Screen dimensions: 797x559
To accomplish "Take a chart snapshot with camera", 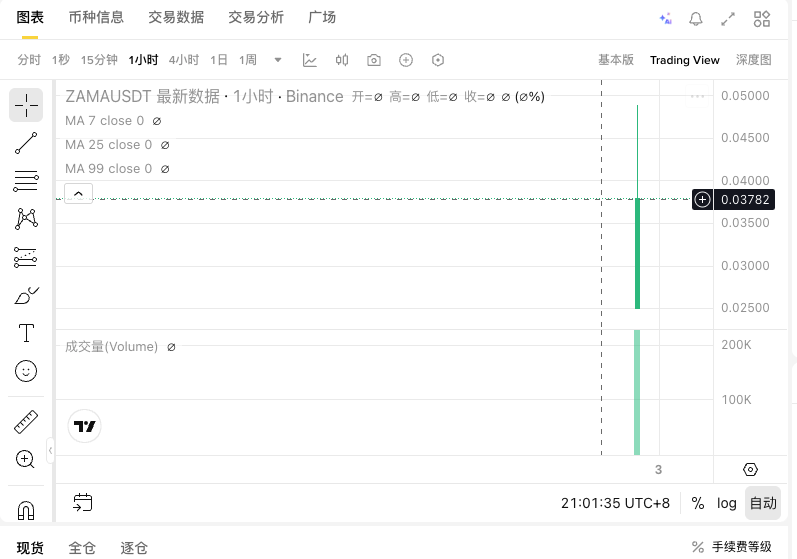I will point(374,60).
